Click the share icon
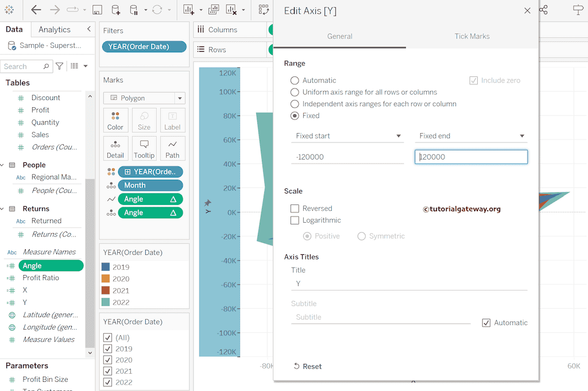The height and width of the screenshot is (391, 588). pos(543,10)
